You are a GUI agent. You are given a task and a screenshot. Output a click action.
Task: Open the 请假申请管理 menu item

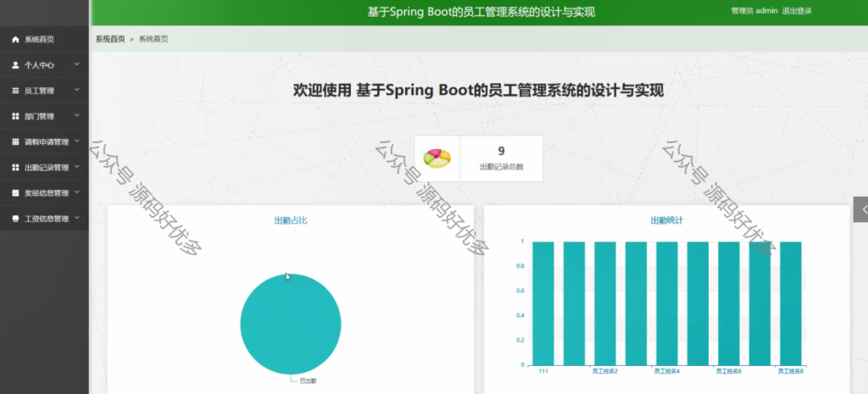44,142
